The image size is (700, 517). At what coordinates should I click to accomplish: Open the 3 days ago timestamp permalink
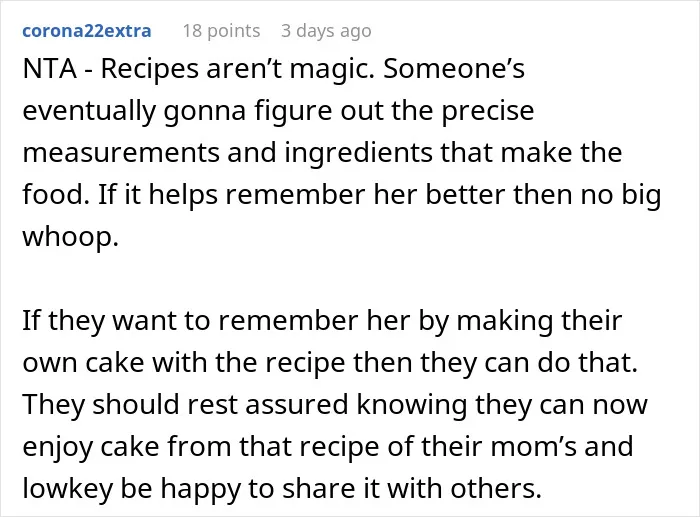[326, 31]
